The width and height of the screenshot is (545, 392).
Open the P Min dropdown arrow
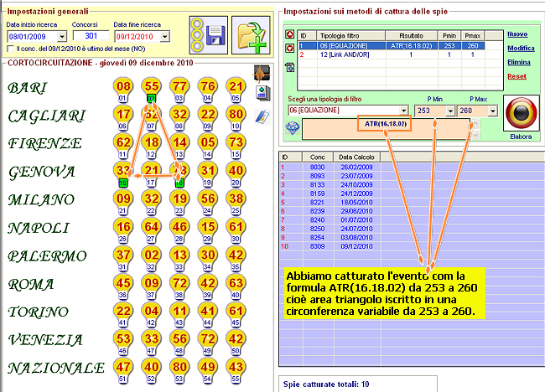pyautogui.click(x=450, y=111)
